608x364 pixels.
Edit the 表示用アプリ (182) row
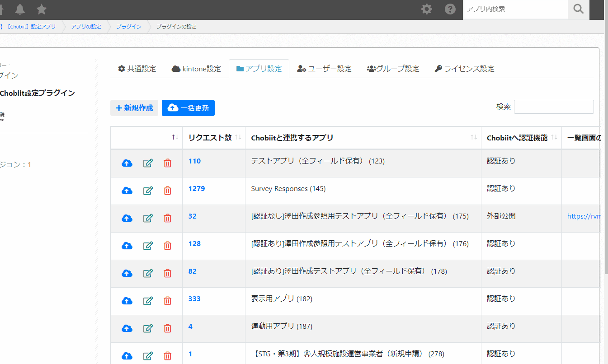click(x=148, y=301)
